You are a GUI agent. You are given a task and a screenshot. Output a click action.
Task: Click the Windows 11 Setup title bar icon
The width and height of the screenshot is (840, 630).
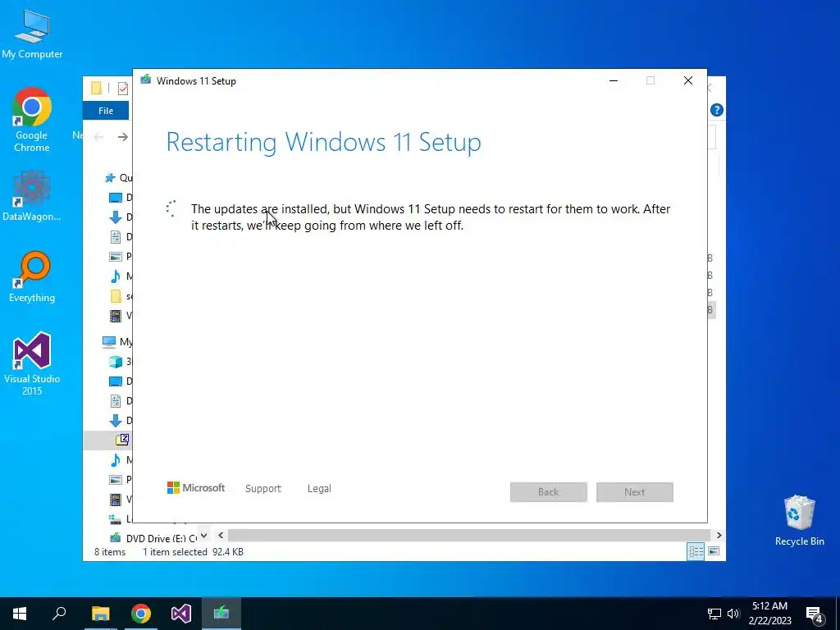pos(146,80)
